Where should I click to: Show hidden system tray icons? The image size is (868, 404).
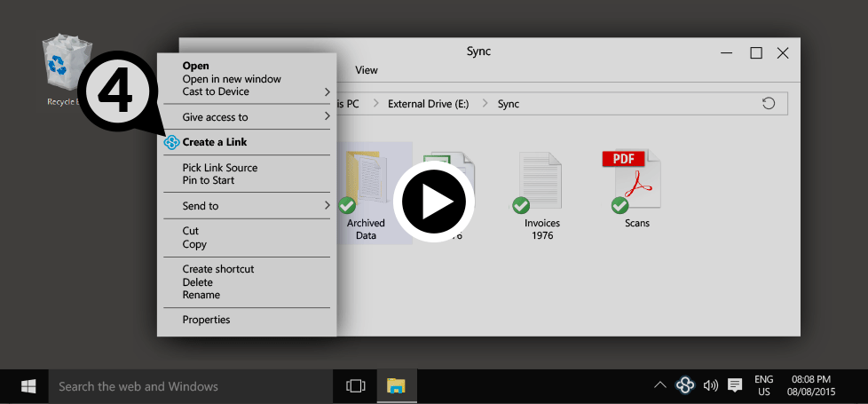coord(659,385)
